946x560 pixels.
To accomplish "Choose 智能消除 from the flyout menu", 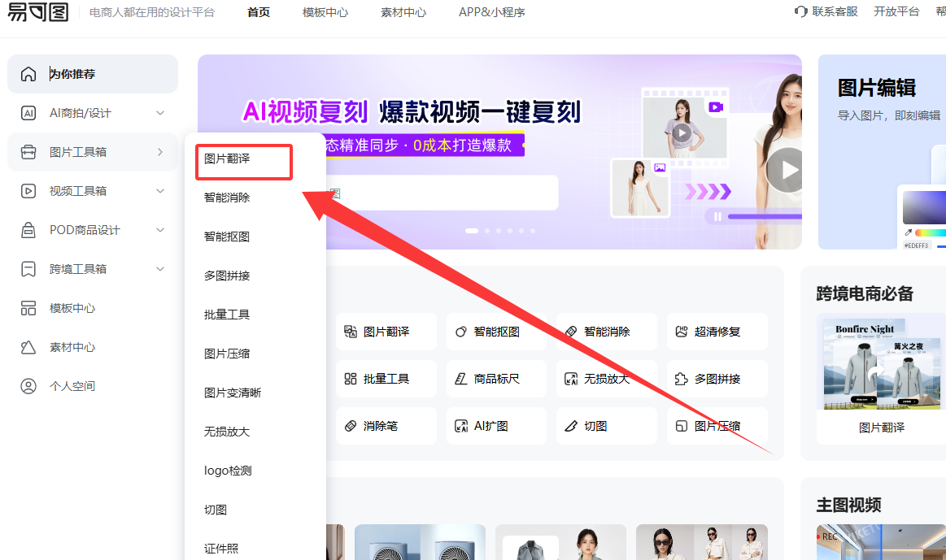I will pyautogui.click(x=227, y=198).
